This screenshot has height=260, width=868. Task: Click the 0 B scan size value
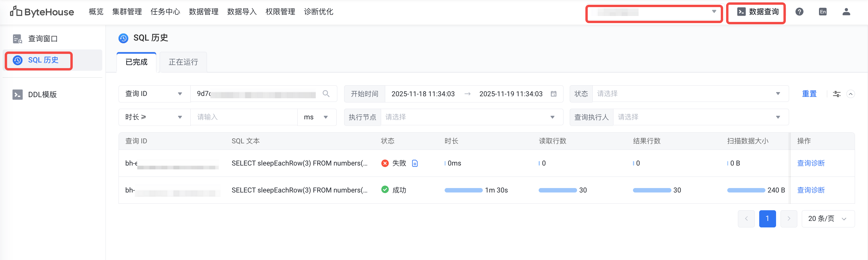[x=735, y=163]
